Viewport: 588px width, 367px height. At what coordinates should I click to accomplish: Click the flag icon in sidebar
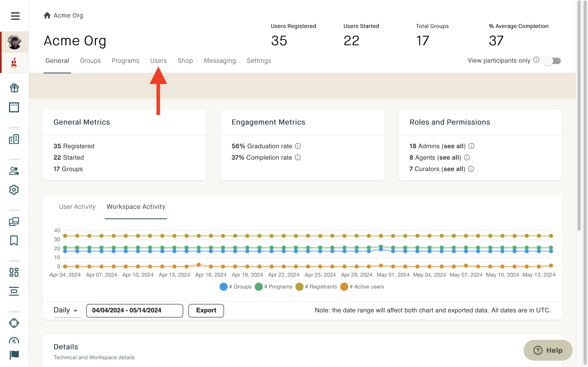(14, 355)
